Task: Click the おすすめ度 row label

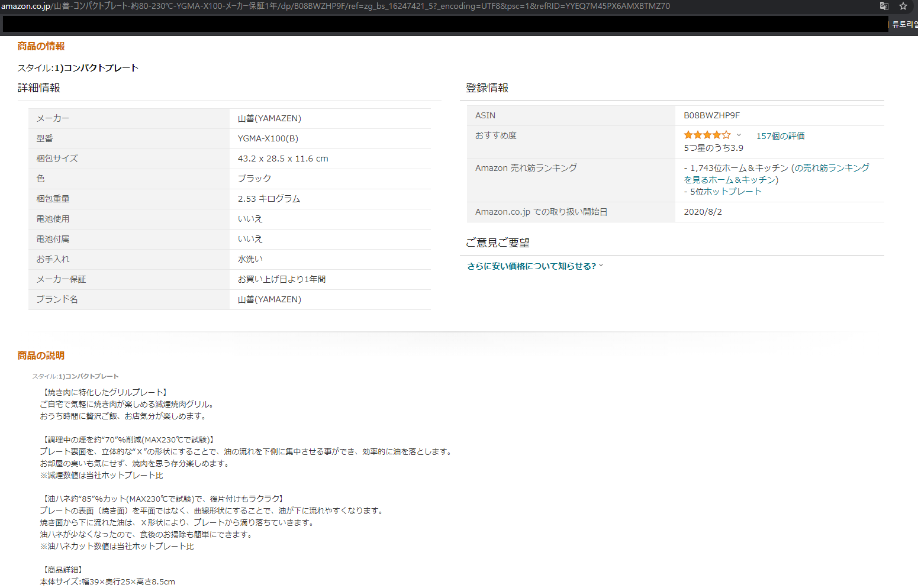Action: tap(496, 135)
